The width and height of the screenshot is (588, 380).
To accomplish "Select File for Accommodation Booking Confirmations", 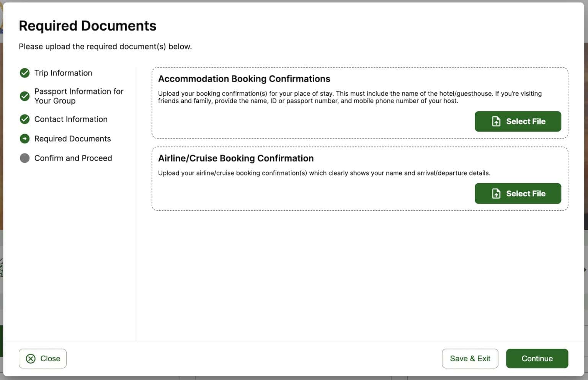I will coord(518,121).
